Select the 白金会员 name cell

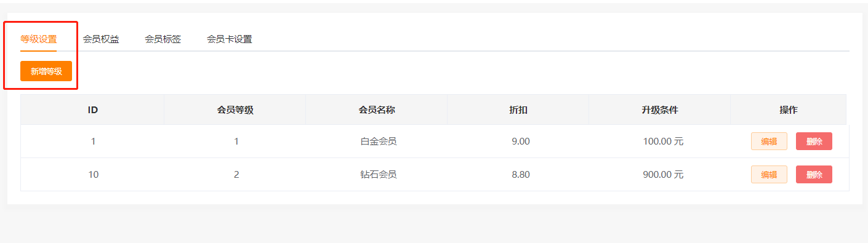coord(378,141)
